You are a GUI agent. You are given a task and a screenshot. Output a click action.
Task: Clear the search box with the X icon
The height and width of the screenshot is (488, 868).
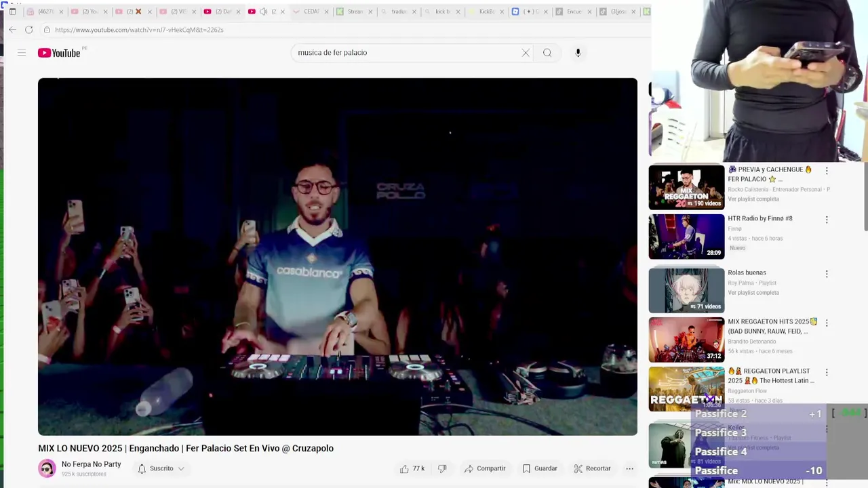point(526,53)
